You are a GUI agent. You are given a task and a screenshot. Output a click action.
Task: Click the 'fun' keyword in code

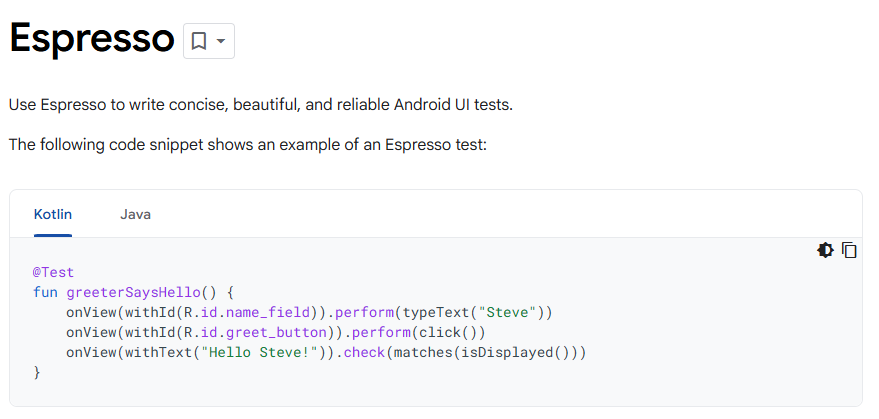pos(45,292)
